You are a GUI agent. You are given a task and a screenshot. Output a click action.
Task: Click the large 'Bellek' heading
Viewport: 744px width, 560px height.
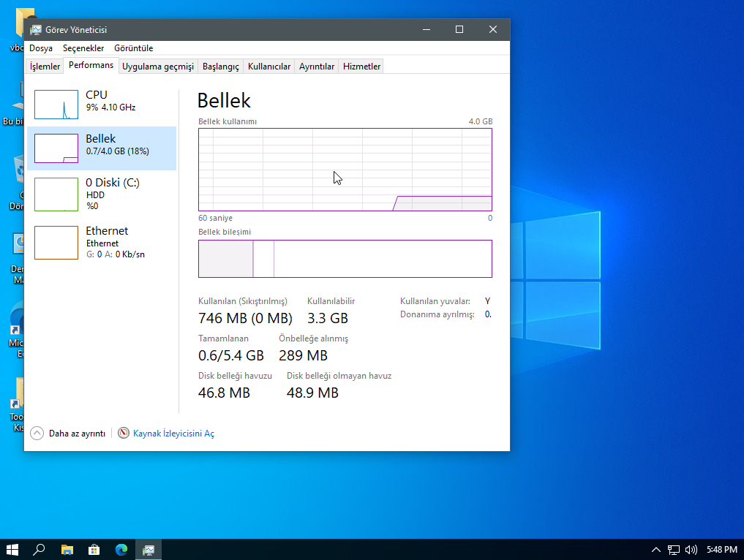click(x=224, y=101)
